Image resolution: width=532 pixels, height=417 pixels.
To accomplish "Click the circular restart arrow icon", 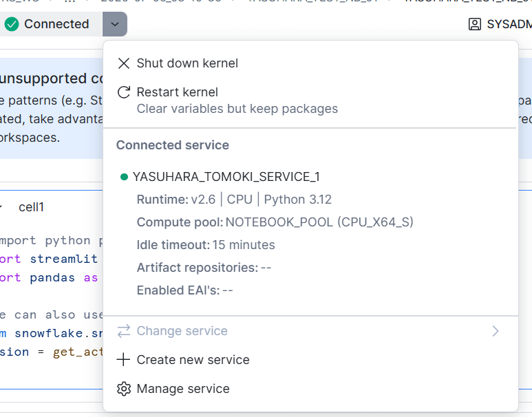I will [124, 92].
